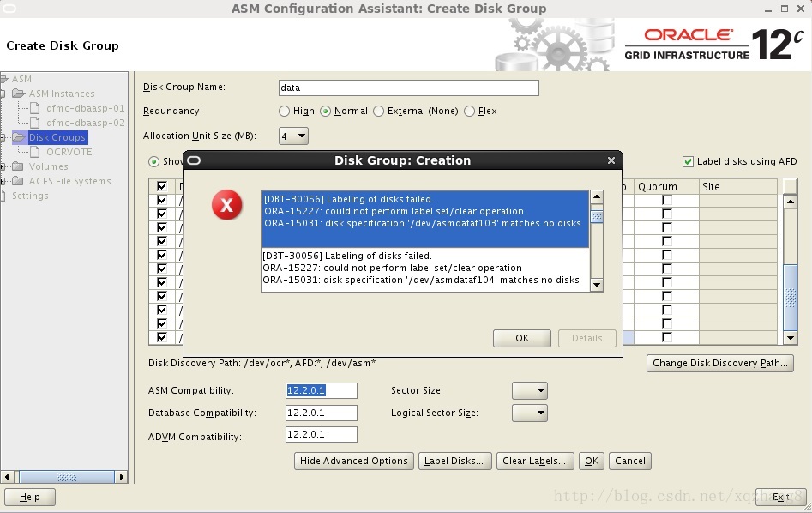The height and width of the screenshot is (513, 812).
Task: Toggle the select-all checkbox in the disk table header
Action: tap(162, 186)
